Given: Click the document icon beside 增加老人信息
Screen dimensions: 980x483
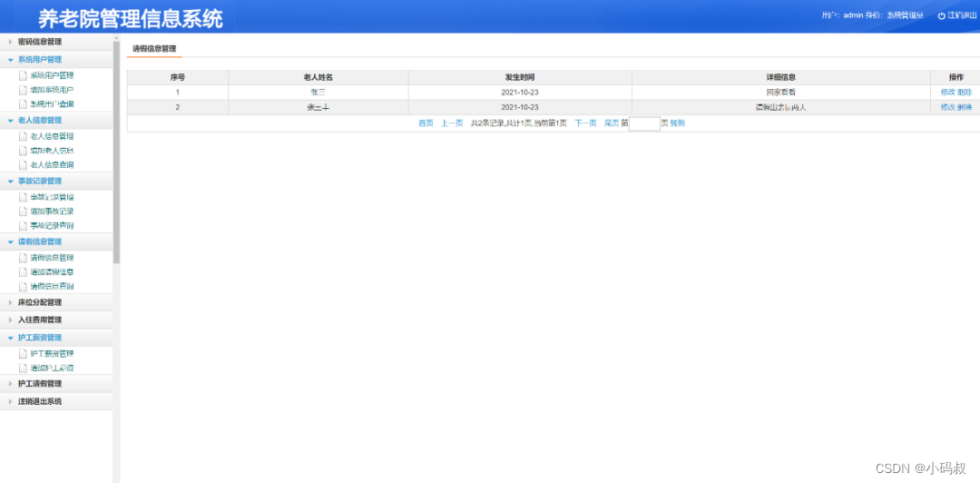Looking at the screenshot, I should [24, 150].
